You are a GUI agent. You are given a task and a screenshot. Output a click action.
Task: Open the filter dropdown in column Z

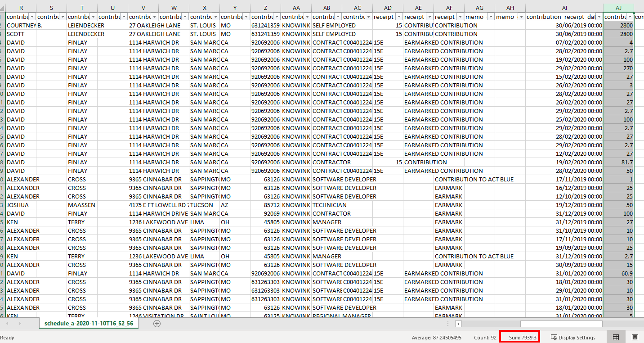(x=277, y=17)
